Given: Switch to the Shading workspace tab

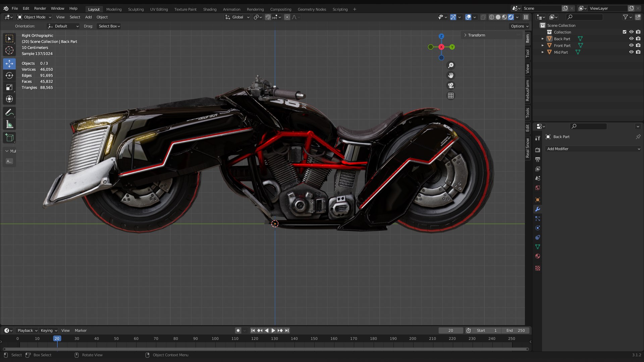Looking at the screenshot, I should [210, 9].
